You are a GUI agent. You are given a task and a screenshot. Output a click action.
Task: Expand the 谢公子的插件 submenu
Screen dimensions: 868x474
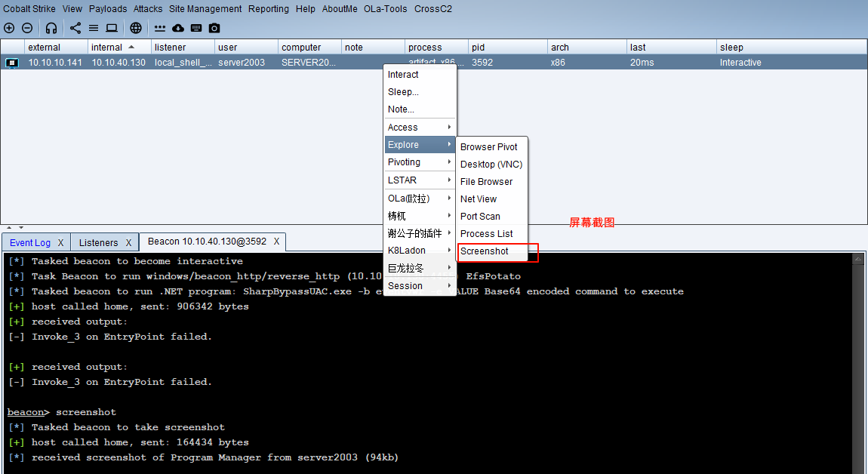click(420, 233)
